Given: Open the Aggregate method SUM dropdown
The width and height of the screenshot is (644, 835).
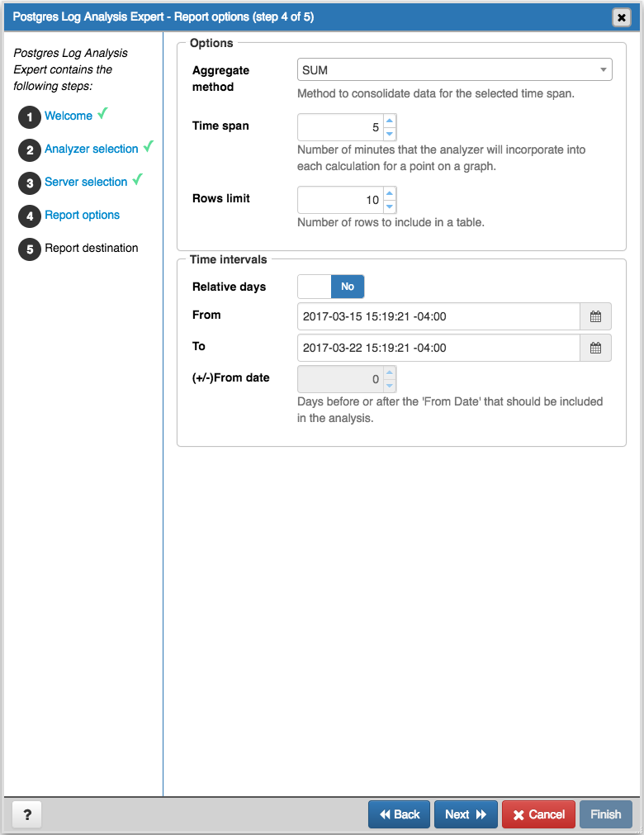Looking at the screenshot, I should click(455, 69).
